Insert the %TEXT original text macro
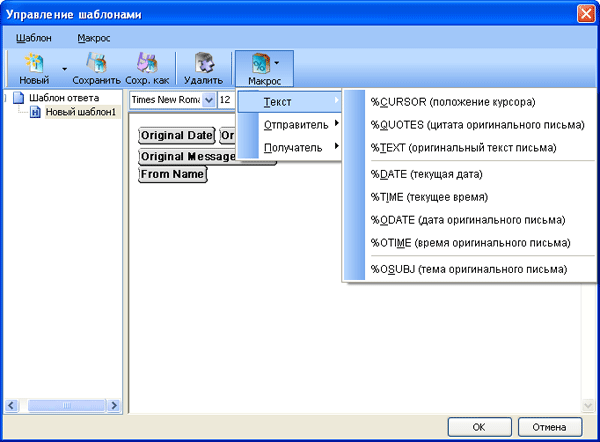The height and width of the screenshot is (442, 600). click(x=469, y=148)
